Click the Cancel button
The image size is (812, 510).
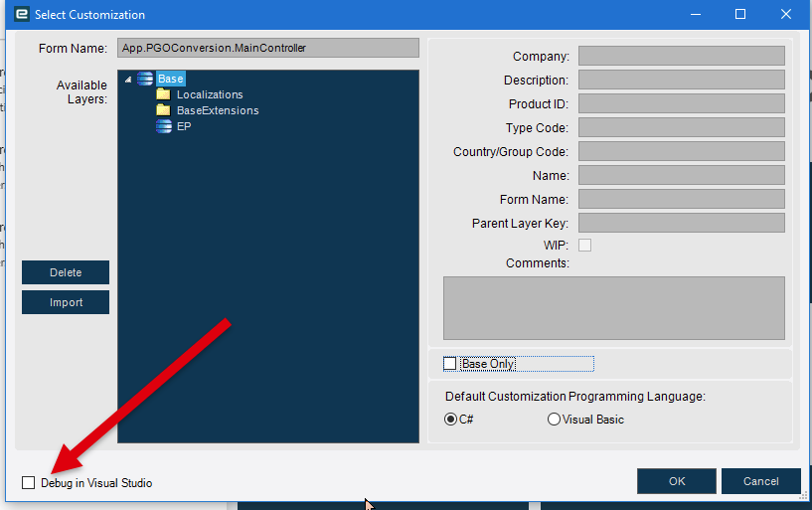(x=760, y=481)
